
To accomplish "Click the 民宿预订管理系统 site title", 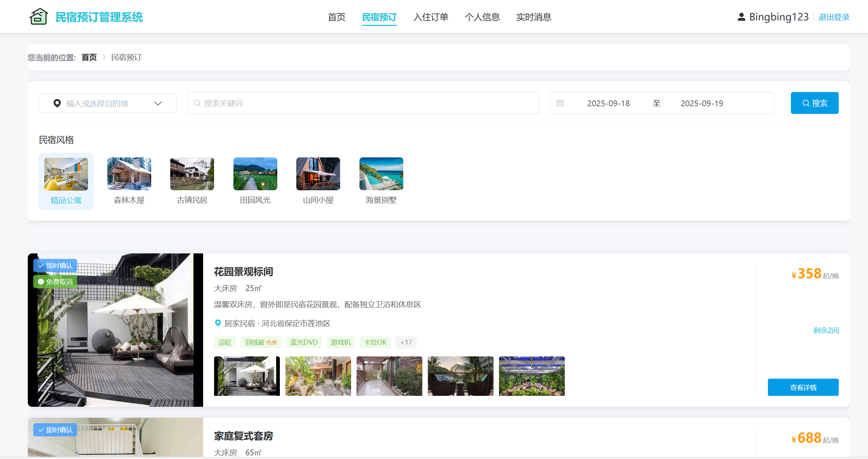I will click(99, 17).
